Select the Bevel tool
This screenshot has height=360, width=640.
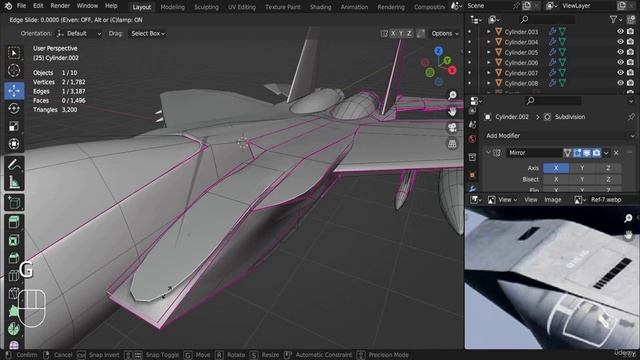pyautogui.click(x=14, y=258)
